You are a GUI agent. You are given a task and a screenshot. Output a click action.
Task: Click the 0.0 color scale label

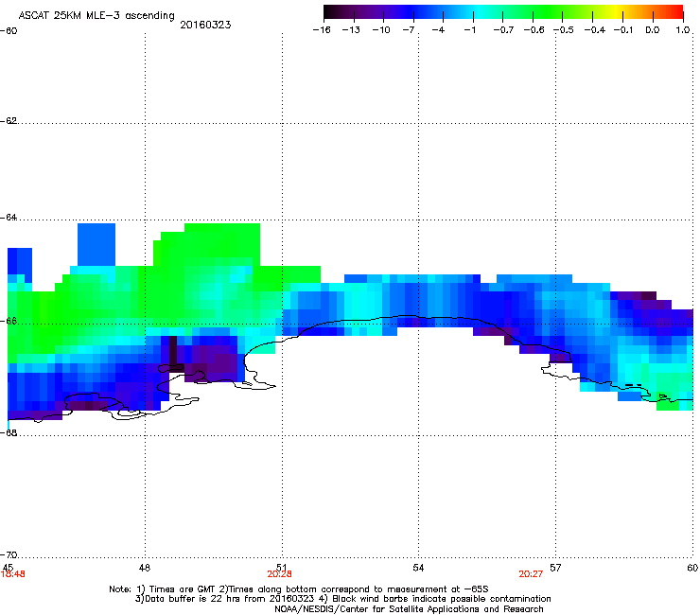(653, 30)
